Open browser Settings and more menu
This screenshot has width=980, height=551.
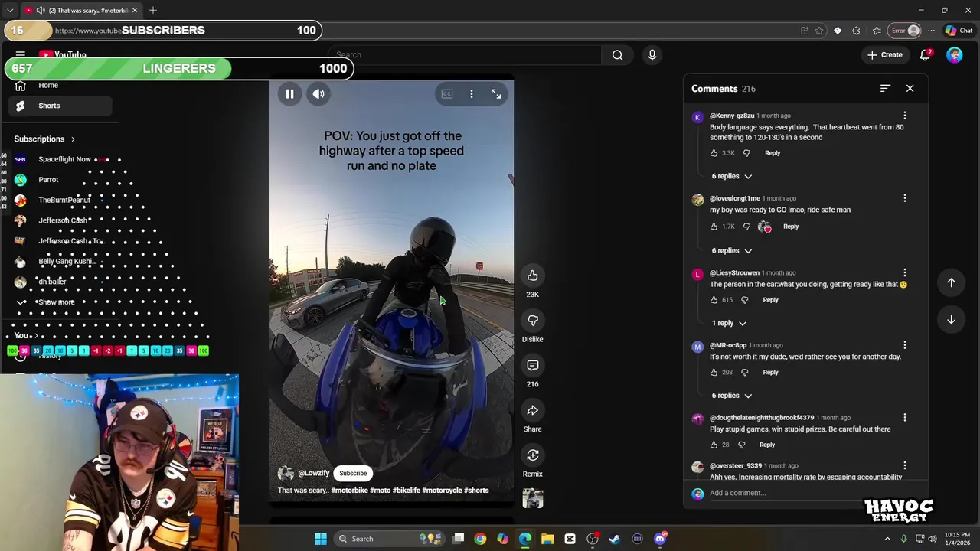tap(931, 31)
